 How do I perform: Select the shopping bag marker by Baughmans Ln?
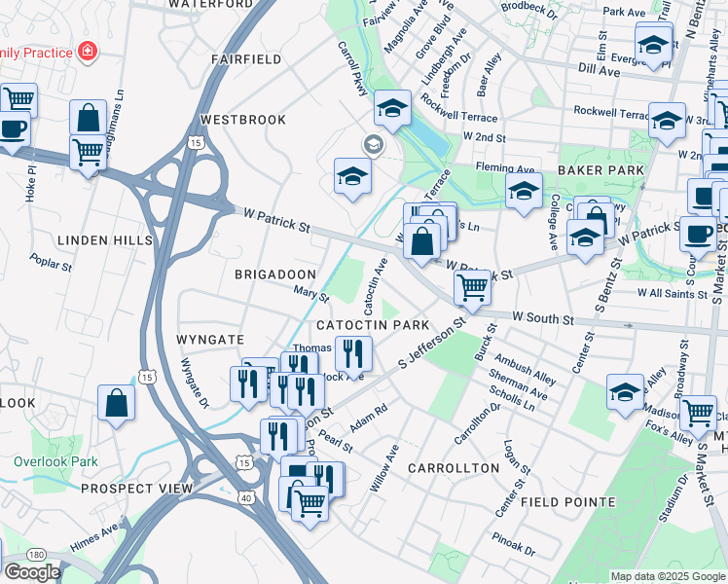click(x=89, y=120)
